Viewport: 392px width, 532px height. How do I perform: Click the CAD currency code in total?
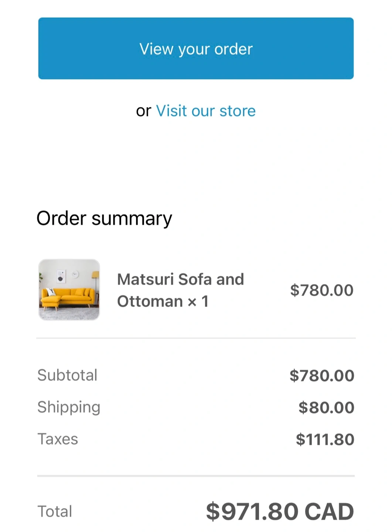click(329, 512)
